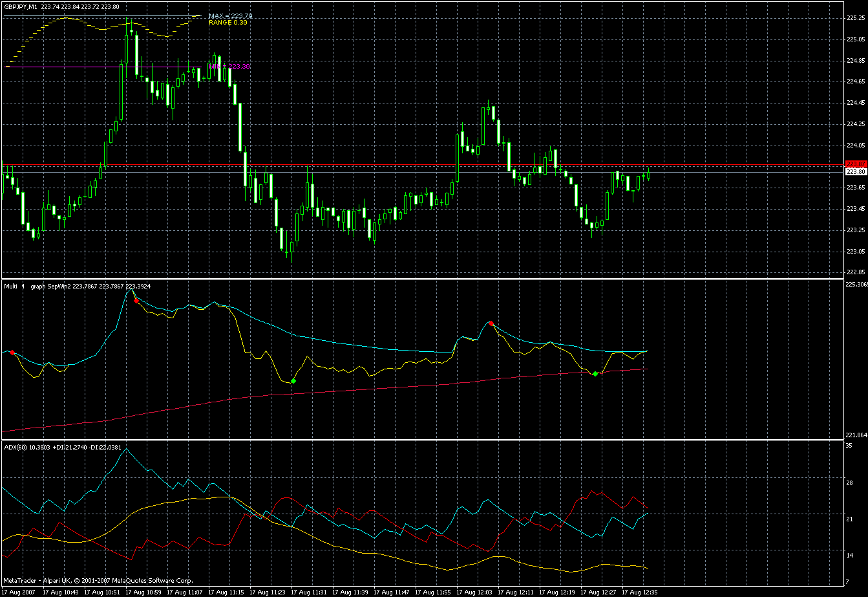Select the green diamond marker near 11:23
Screen dimensions: 868x597
pyautogui.click(x=293, y=381)
